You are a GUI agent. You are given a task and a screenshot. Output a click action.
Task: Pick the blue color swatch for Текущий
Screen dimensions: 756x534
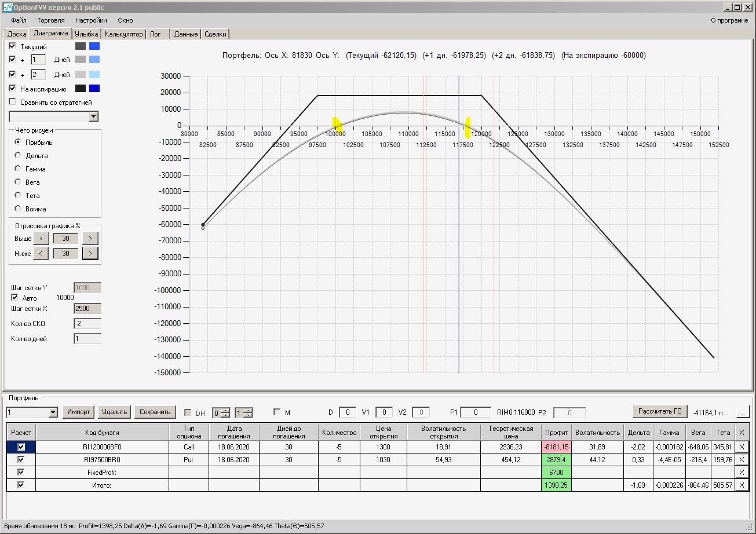pyautogui.click(x=94, y=46)
